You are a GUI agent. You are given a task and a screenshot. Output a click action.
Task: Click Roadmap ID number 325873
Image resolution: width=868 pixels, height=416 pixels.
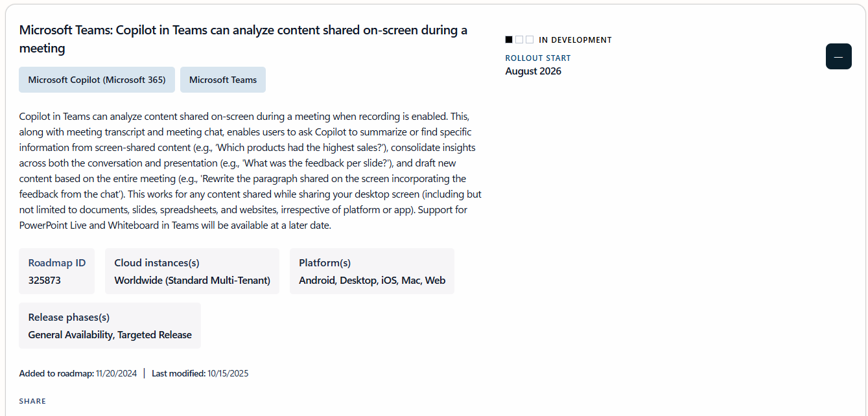pos(44,281)
